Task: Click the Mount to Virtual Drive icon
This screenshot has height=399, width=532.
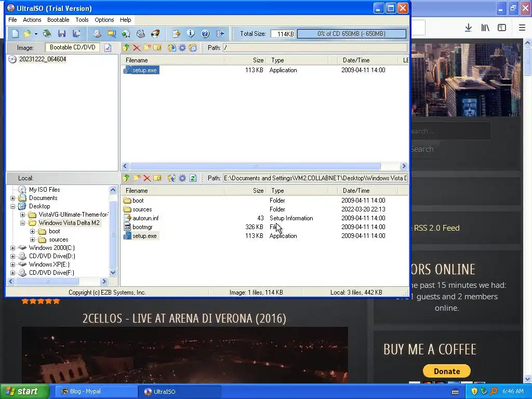Action: click(x=140, y=34)
